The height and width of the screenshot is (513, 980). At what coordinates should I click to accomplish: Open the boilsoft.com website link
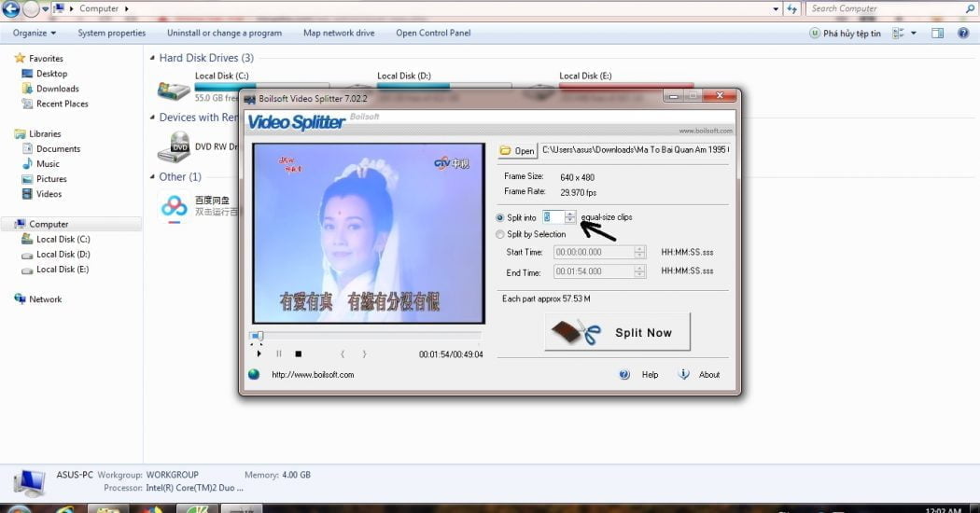click(313, 375)
